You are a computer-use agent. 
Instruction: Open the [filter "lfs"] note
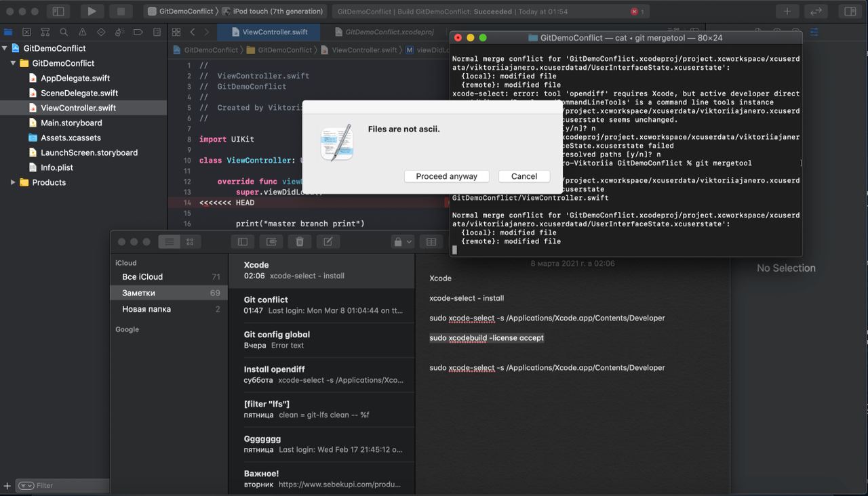pyautogui.click(x=321, y=409)
